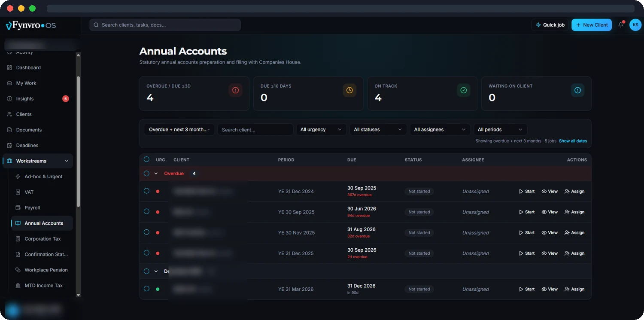The width and height of the screenshot is (644, 320).
Task: Open the All assignees dropdown
Action: (x=440, y=130)
